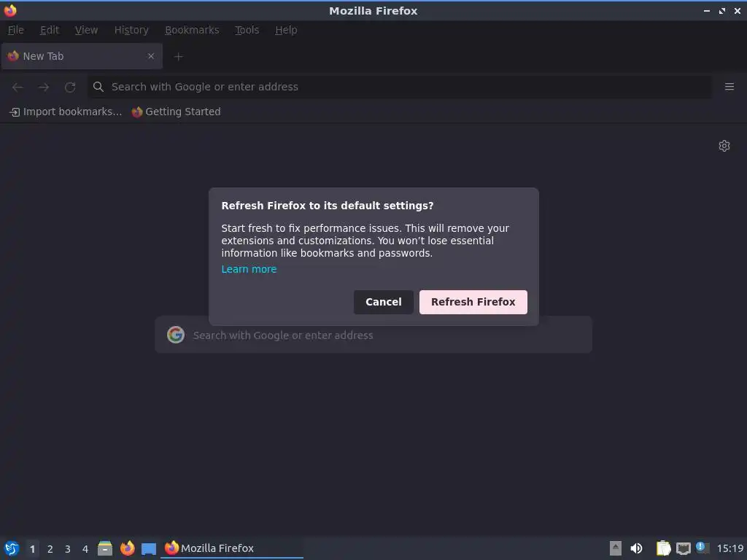Minimize the Mozilla Firefox window
This screenshot has width=747, height=560.
pos(706,10)
